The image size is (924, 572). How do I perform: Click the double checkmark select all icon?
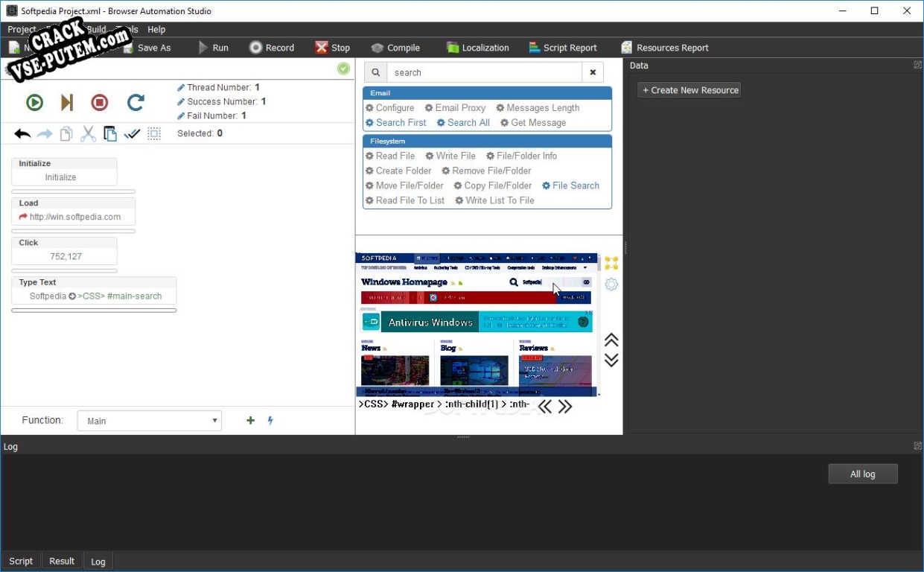pyautogui.click(x=132, y=134)
